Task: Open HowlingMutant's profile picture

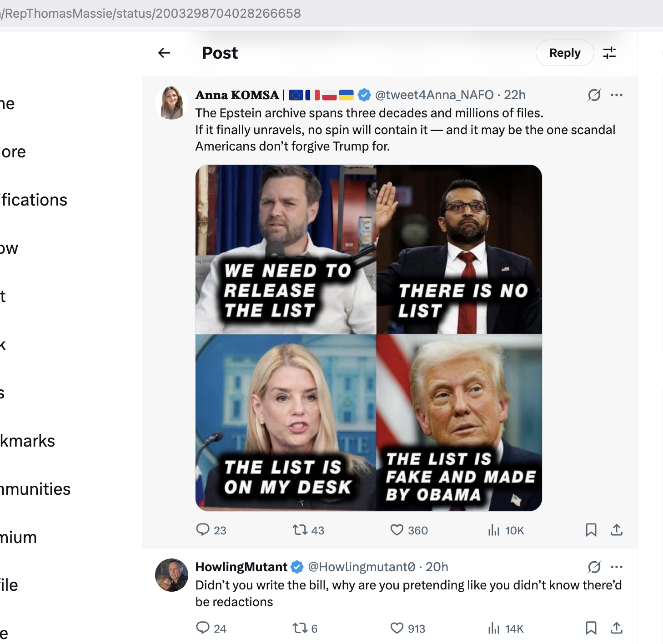Action: coord(172,575)
